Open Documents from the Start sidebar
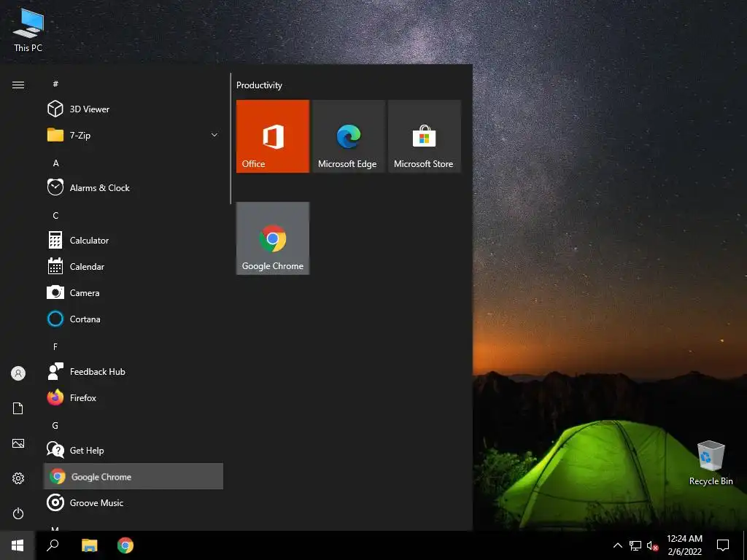This screenshot has width=747, height=560. (x=18, y=408)
